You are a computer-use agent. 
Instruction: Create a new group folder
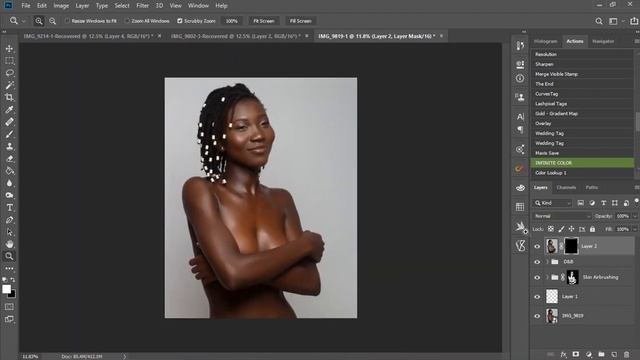coord(601,354)
